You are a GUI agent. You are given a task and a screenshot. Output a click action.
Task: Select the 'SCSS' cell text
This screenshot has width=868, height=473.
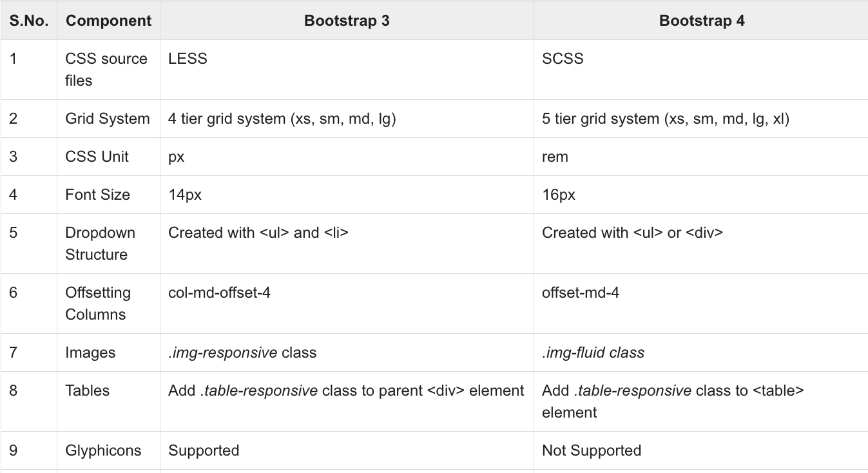(563, 59)
